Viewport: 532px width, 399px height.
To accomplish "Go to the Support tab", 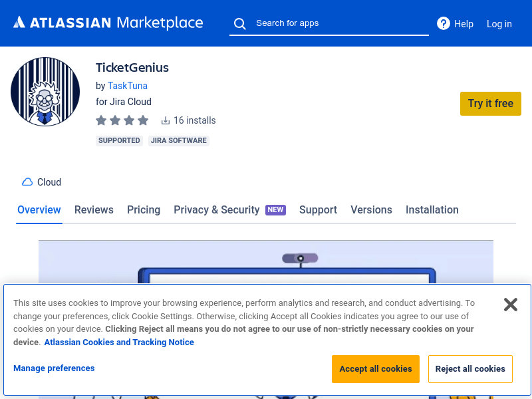I will coord(318,209).
